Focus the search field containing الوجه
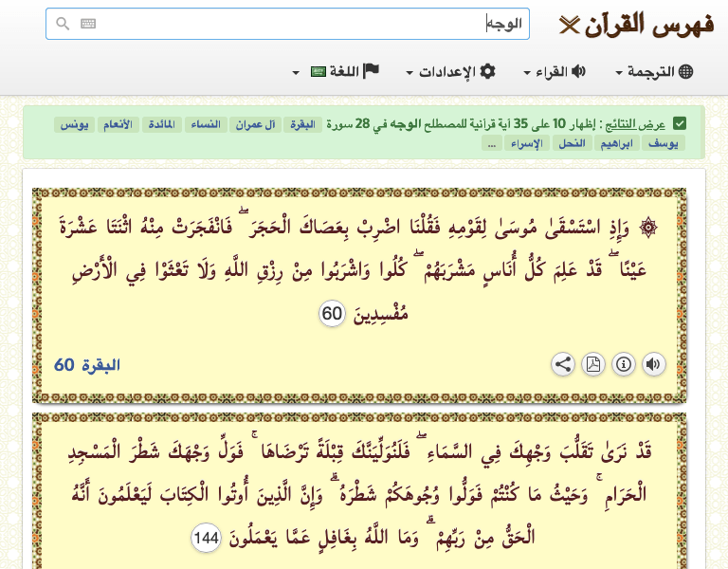 click(x=287, y=24)
